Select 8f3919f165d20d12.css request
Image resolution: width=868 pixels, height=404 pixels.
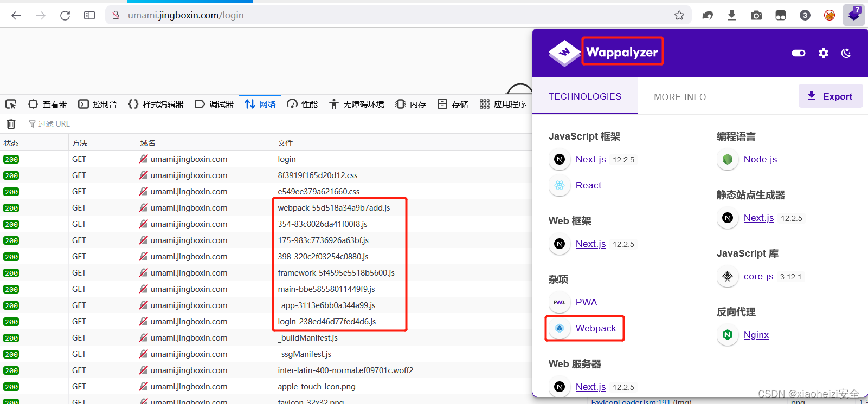[266, 175]
